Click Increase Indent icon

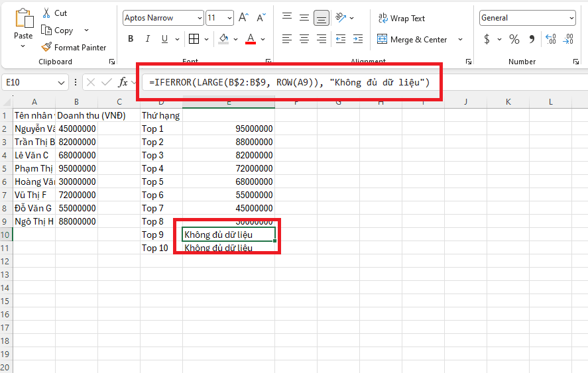358,38
